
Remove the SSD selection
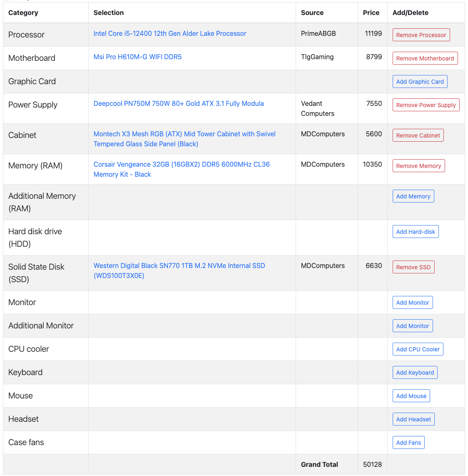click(413, 267)
